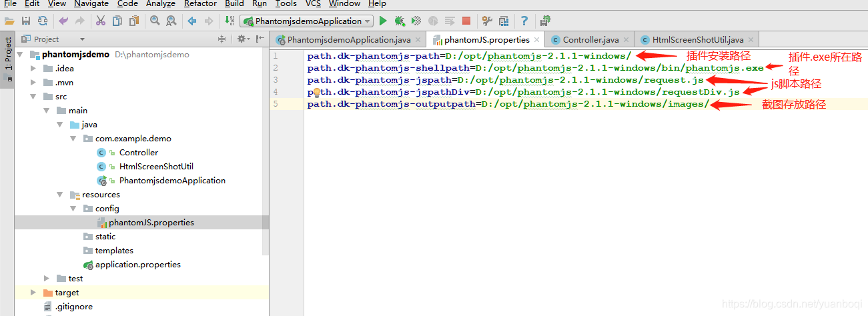
Task: Select the templates folder
Action: click(x=113, y=251)
